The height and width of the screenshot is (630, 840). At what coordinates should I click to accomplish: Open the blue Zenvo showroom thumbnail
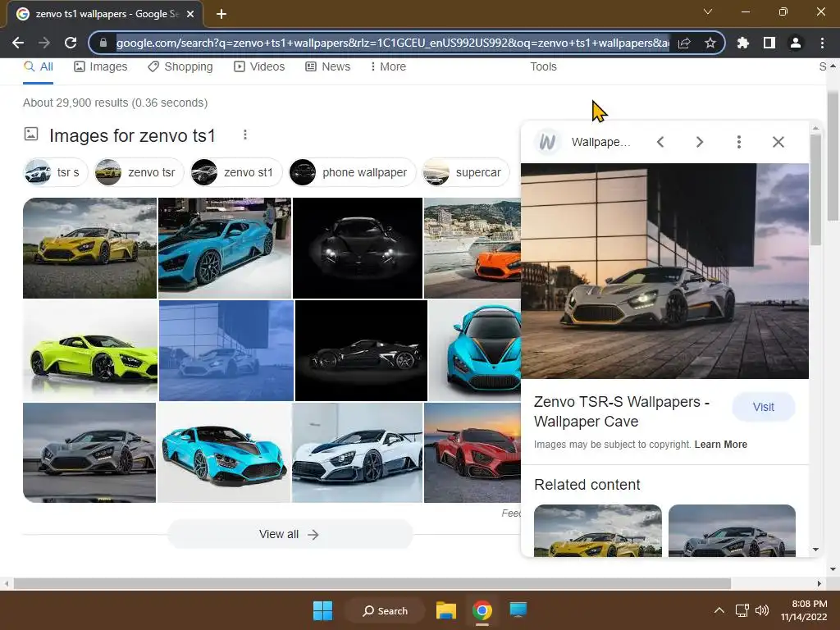tap(225, 248)
